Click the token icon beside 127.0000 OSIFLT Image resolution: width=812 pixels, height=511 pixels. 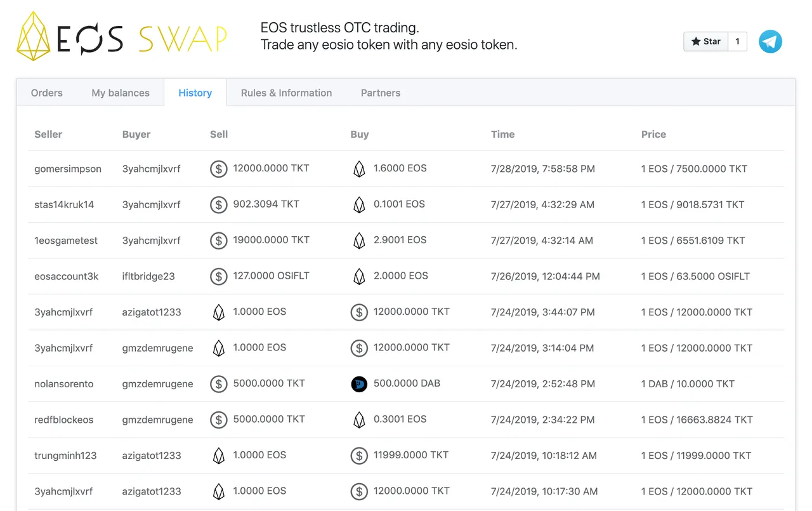(x=219, y=276)
